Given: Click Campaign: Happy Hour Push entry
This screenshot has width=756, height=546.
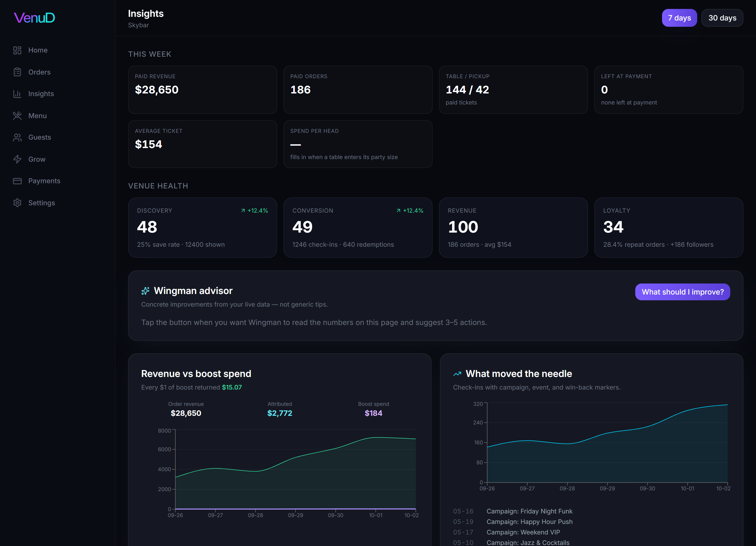Looking at the screenshot, I should coord(529,522).
